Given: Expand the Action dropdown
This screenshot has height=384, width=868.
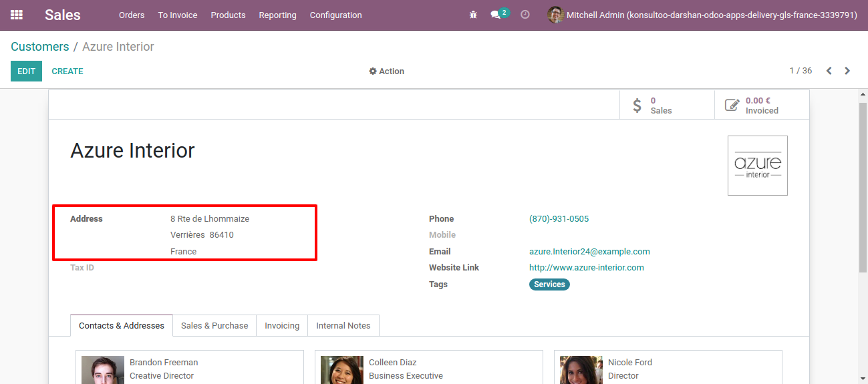Looking at the screenshot, I should (386, 71).
